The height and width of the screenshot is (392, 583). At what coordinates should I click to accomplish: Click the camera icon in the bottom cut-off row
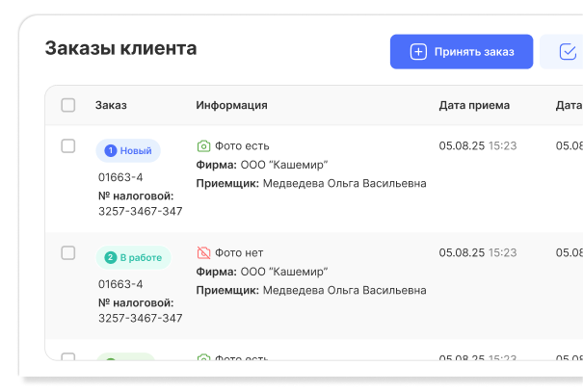click(203, 359)
